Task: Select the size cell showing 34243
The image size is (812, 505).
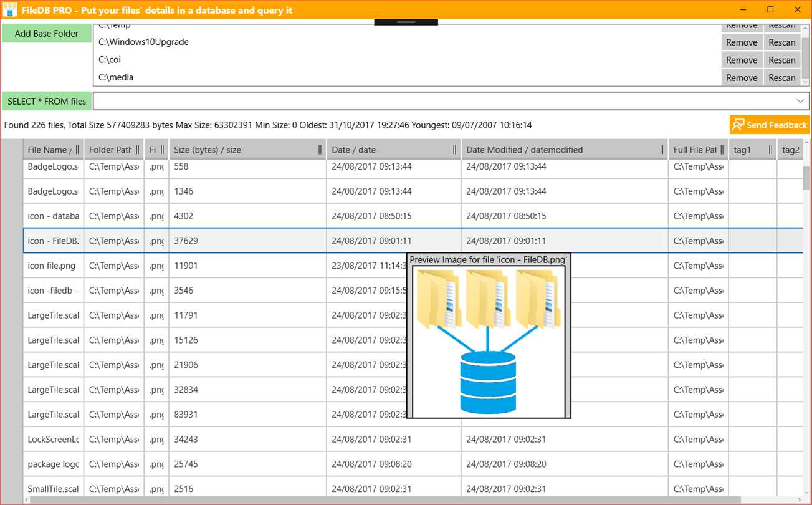Action: click(x=247, y=440)
